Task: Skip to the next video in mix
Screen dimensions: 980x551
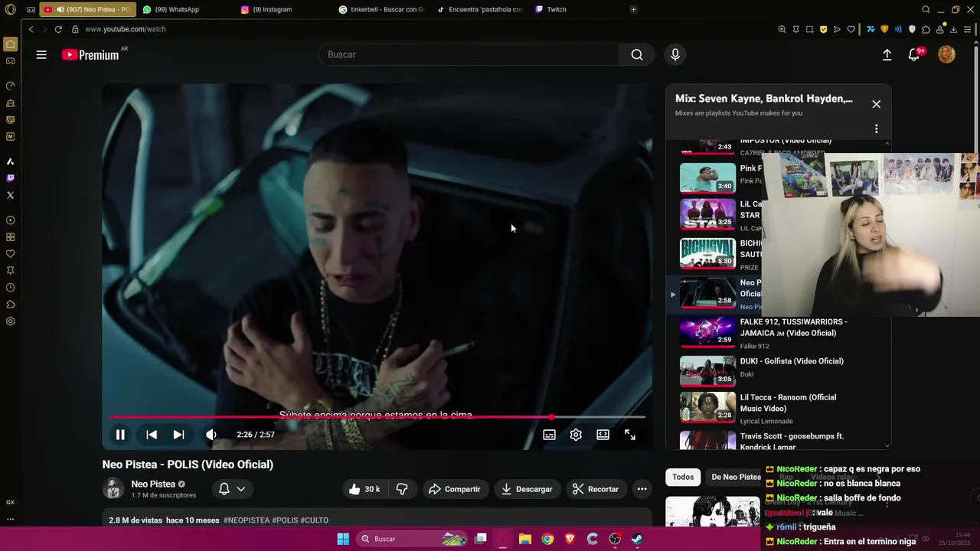Action: (178, 435)
